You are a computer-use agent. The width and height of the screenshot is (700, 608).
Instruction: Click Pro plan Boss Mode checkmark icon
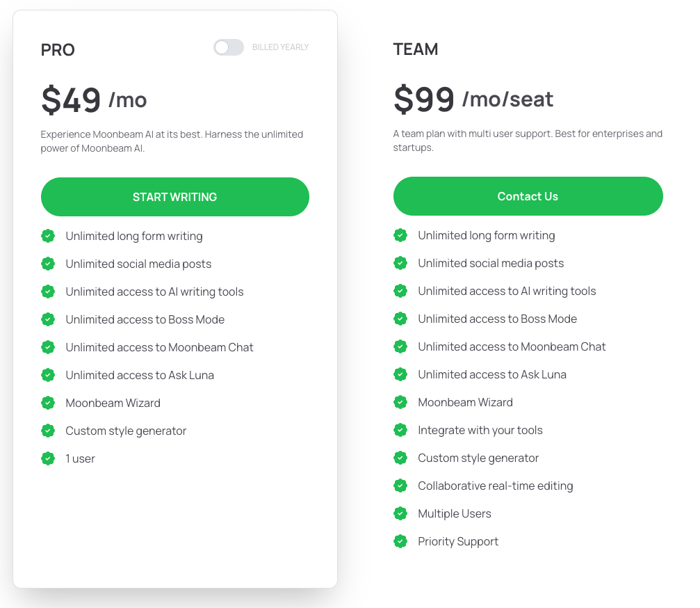tap(48, 319)
